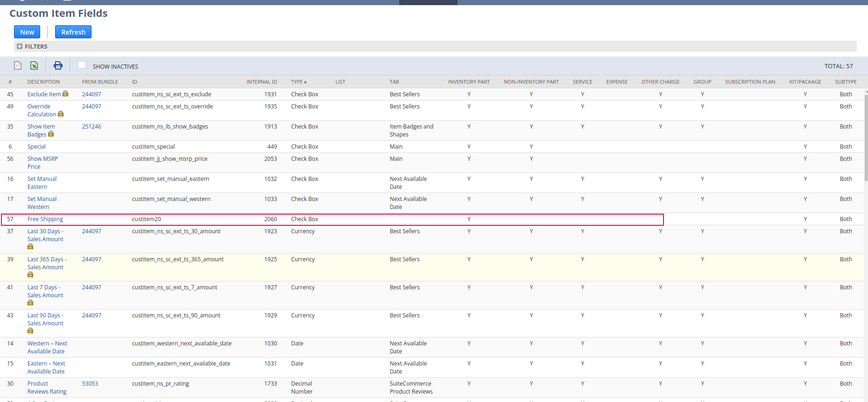
Task: Expand the Filters section
Action: (x=20, y=46)
